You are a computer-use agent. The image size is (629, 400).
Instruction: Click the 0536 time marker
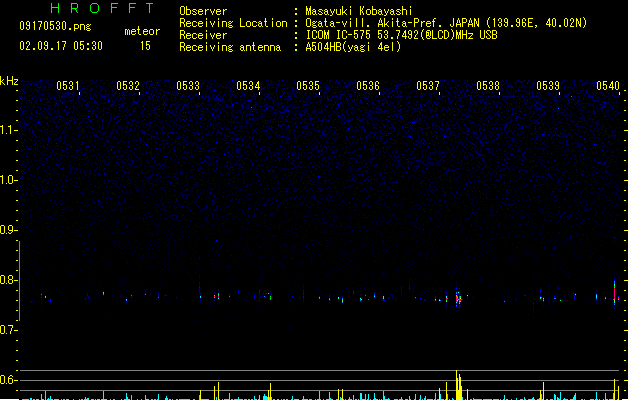click(x=368, y=86)
